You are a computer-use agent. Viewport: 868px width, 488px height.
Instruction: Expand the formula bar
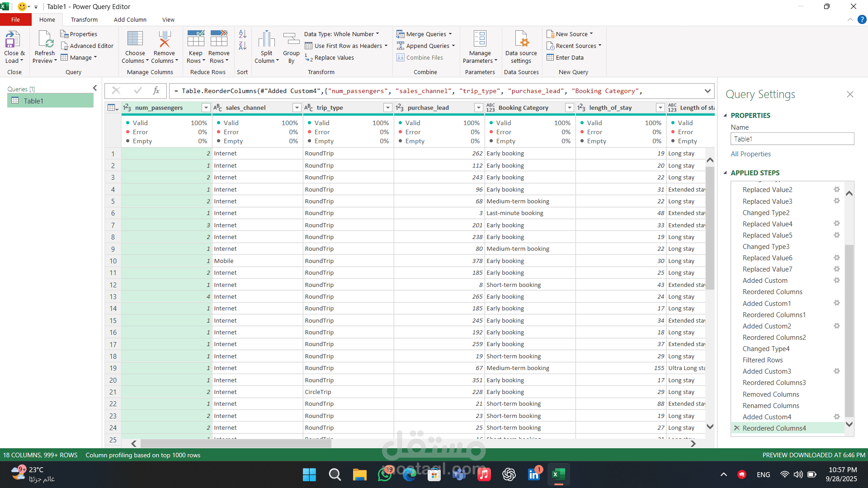[x=708, y=91]
